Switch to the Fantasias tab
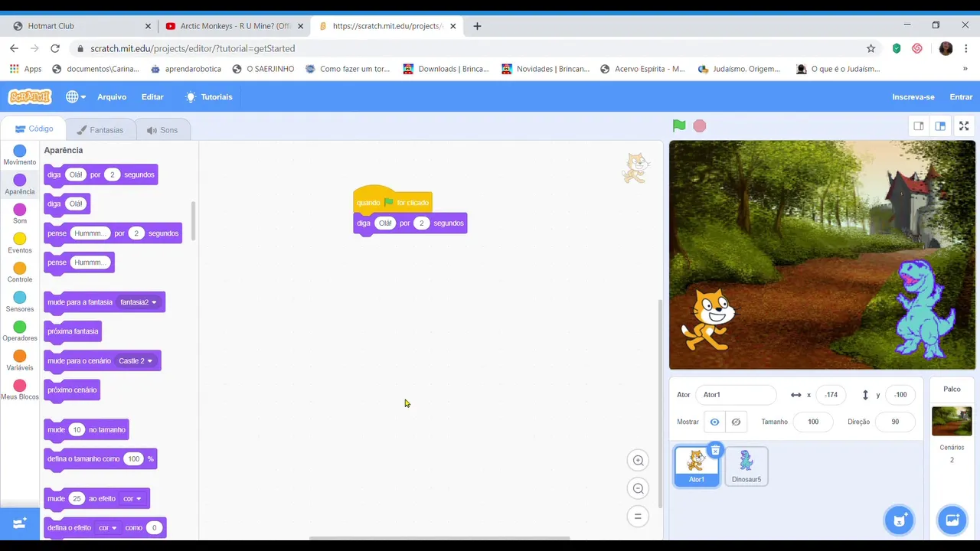 100,129
